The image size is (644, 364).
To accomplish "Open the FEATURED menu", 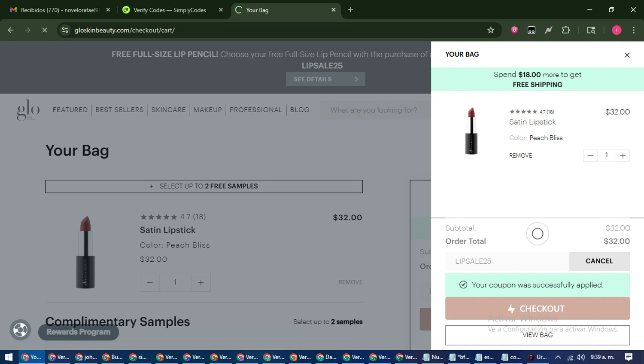I will point(70,110).
